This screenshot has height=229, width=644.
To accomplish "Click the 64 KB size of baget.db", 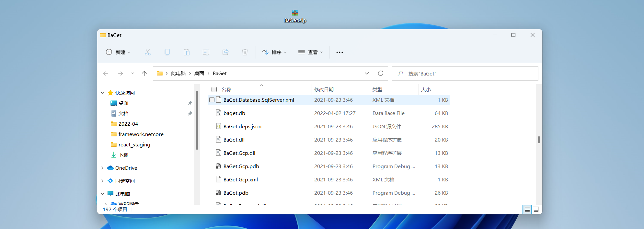I will [441, 113].
